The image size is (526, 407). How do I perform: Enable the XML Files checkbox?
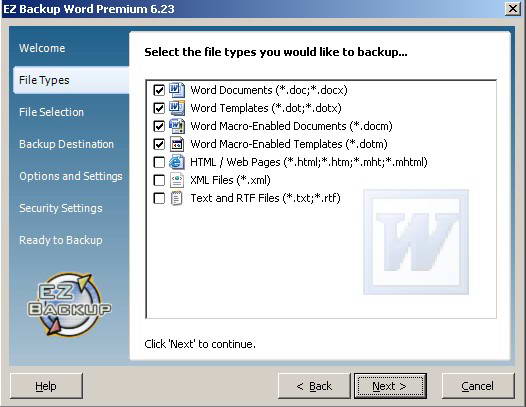coord(159,180)
